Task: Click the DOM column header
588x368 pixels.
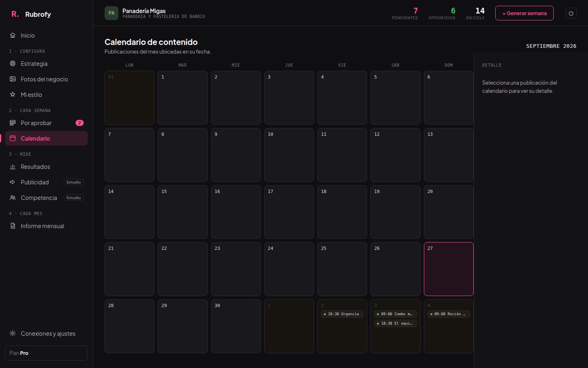Action: coord(449,65)
